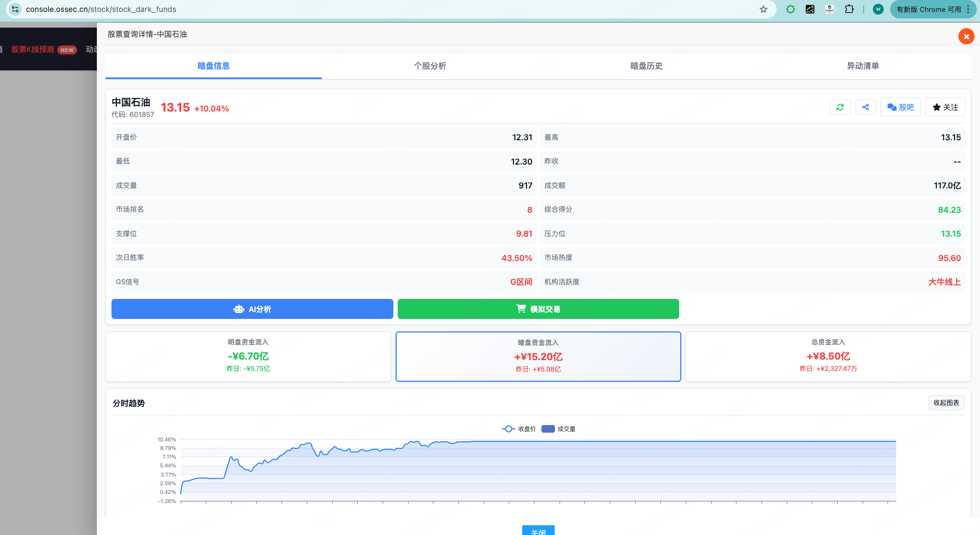Click the green refresh icon button
Image resolution: width=980 pixels, height=535 pixels.
tap(840, 107)
